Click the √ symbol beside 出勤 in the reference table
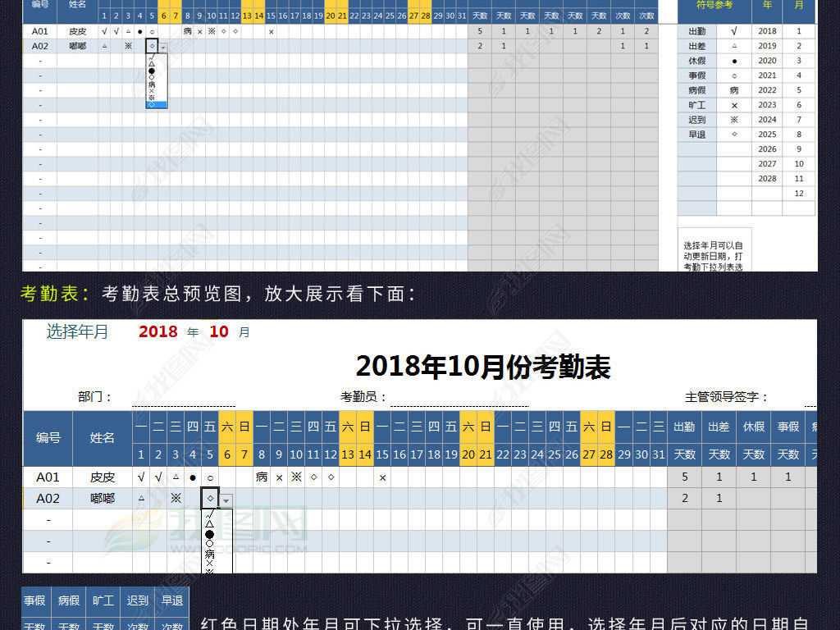 tap(733, 31)
